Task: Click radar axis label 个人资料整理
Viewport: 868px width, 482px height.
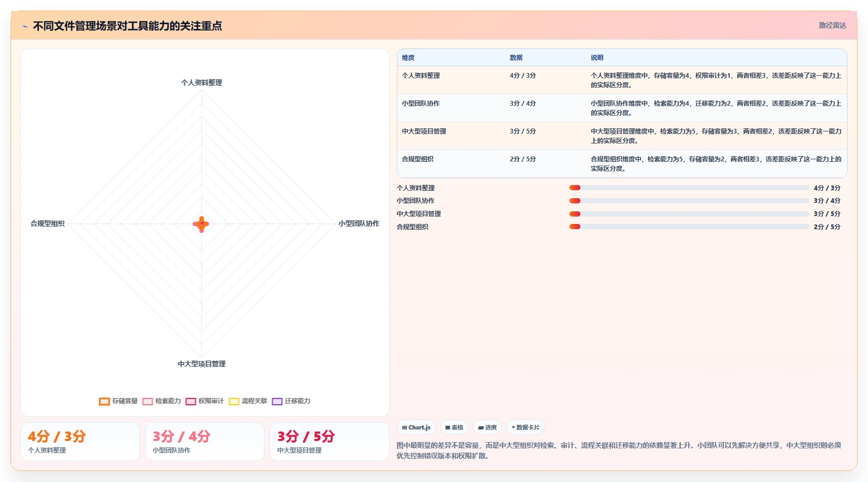Action: click(x=202, y=83)
